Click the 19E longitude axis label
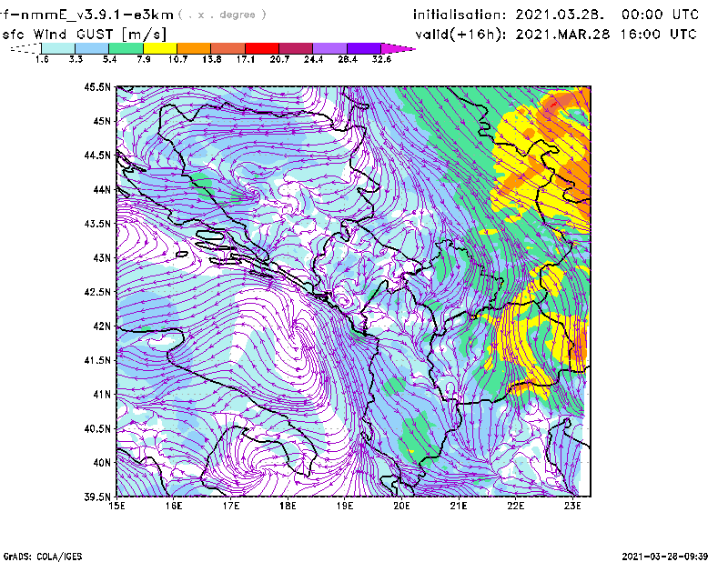 point(344,505)
